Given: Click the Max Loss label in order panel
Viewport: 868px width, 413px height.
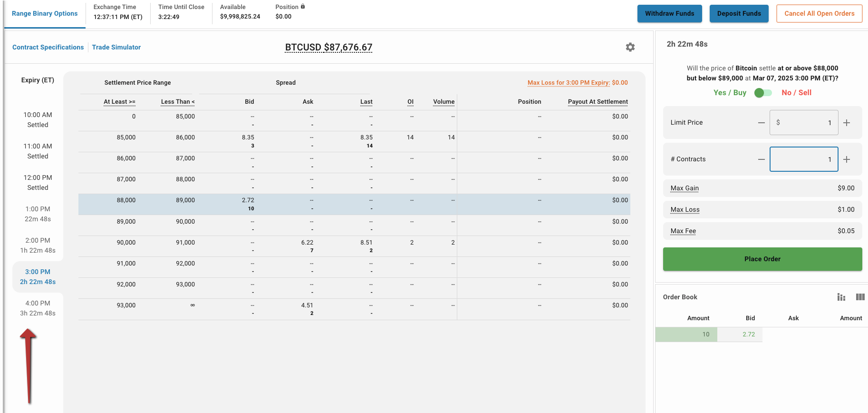Looking at the screenshot, I should [685, 210].
